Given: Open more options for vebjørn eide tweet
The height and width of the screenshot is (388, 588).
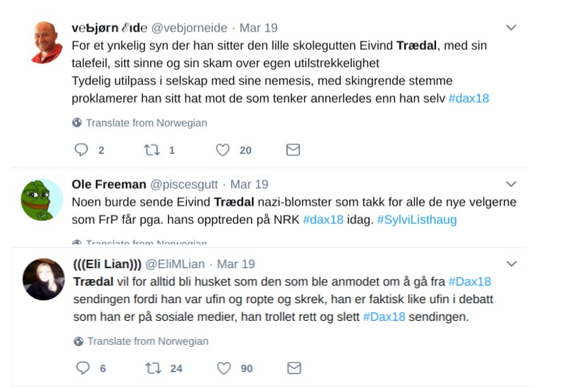Looking at the screenshot, I should coord(511,27).
